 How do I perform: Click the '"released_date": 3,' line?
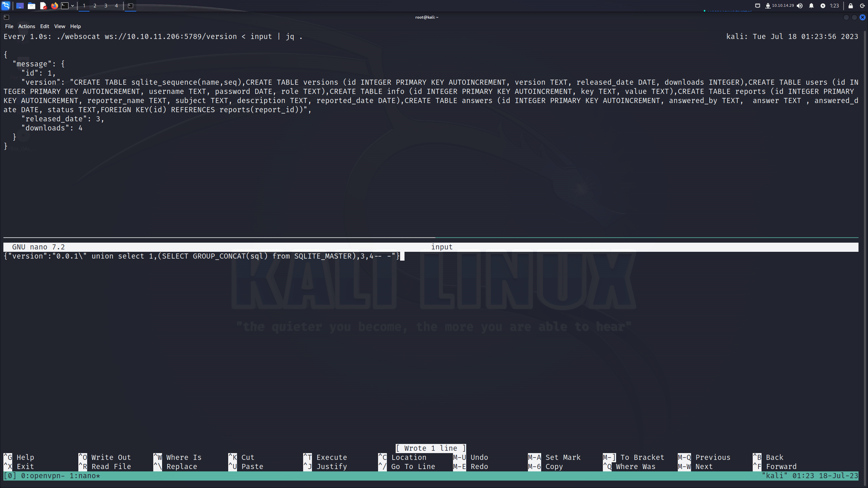coord(63,119)
